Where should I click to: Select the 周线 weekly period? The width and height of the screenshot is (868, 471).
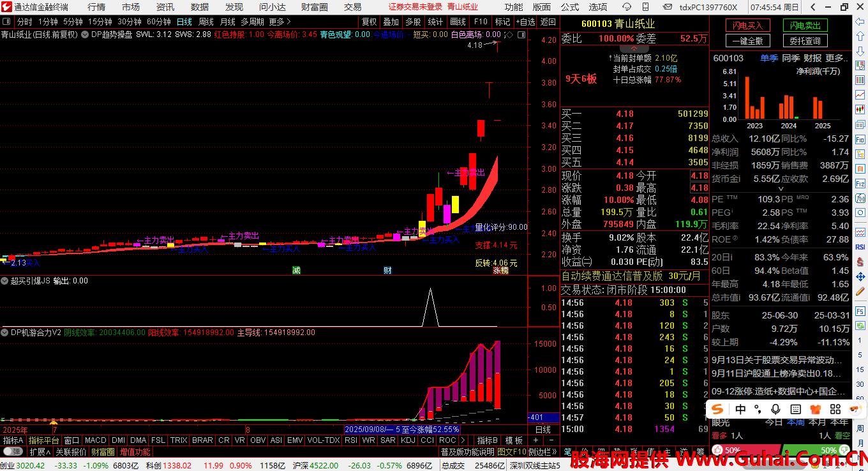206,22
